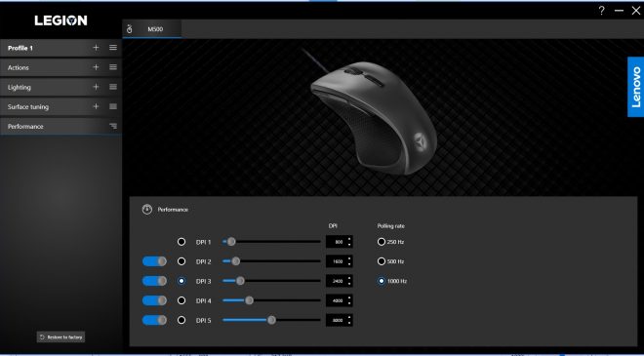This screenshot has height=356, width=644.
Task: Open the Lenovo side banner
Action: point(636,87)
